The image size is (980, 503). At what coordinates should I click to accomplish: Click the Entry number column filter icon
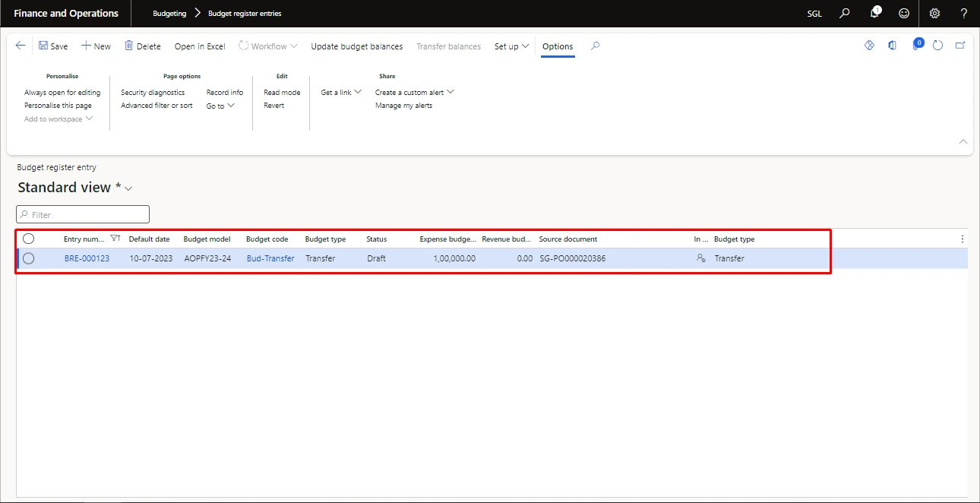click(x=115, y=239)
